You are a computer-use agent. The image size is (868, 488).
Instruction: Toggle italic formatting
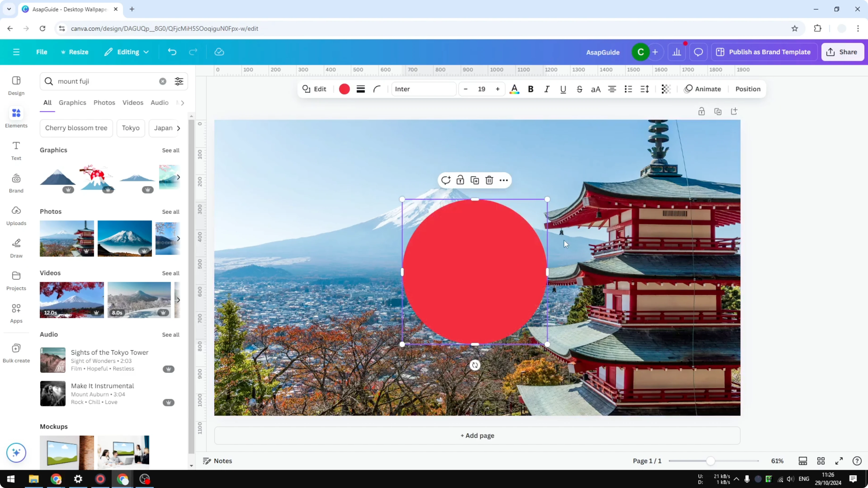(x=547, y=89)
